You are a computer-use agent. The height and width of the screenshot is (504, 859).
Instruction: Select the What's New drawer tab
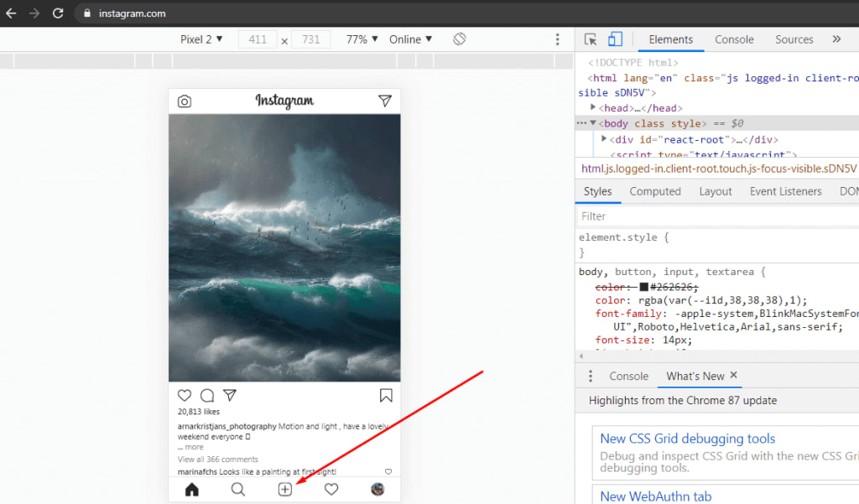coord(695,376)
